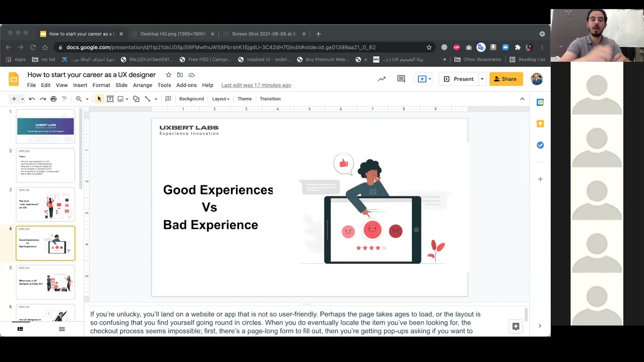The image size is (644, 362).
Task: Open Google Translate extension
Action: [x=481, y=47]
